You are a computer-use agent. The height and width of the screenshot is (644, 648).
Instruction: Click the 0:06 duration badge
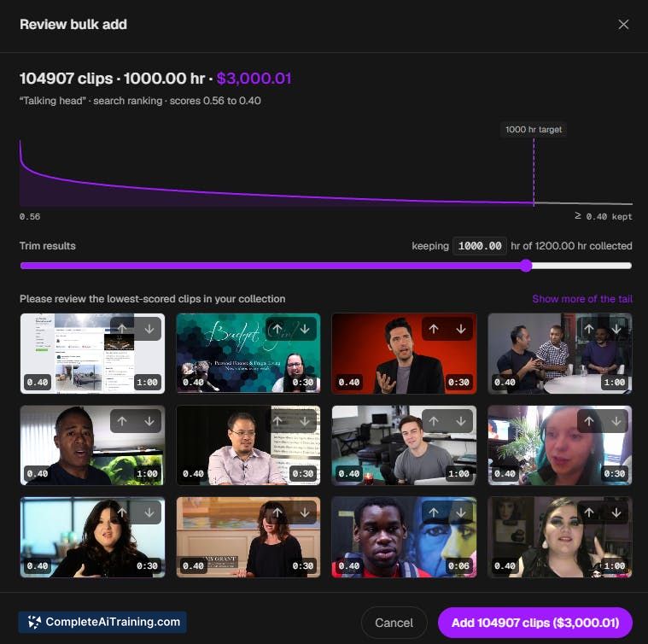pos(458,565)
